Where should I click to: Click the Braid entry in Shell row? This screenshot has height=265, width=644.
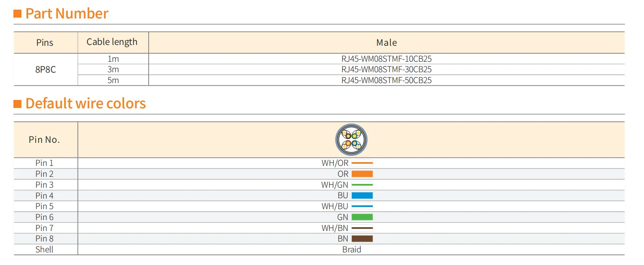(x=351, y=249)
